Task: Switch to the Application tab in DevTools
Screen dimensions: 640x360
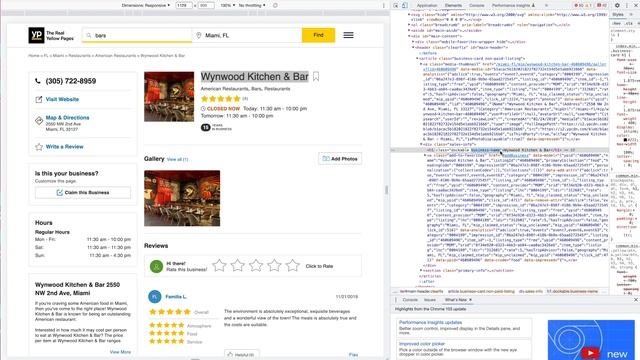Action: point(427,5)
